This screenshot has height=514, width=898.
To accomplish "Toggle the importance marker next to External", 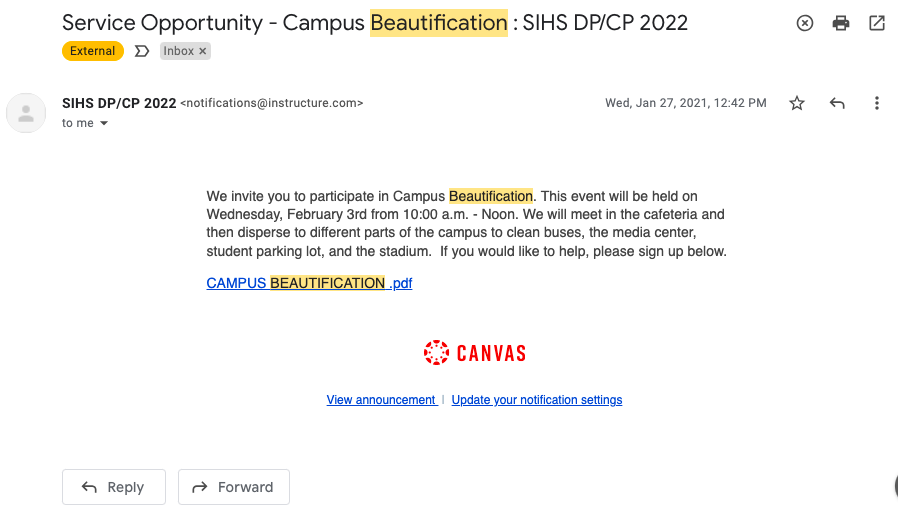I will (141, 51).
